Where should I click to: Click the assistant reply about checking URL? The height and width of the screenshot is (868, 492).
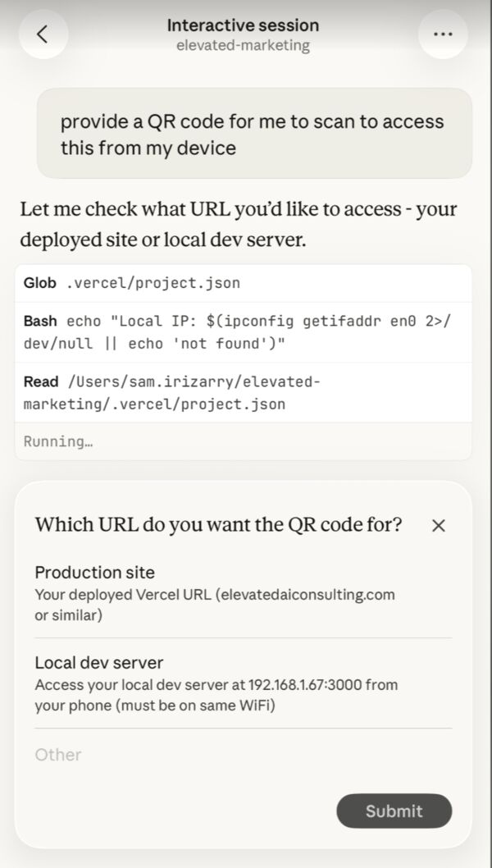[x=238, y=224]
